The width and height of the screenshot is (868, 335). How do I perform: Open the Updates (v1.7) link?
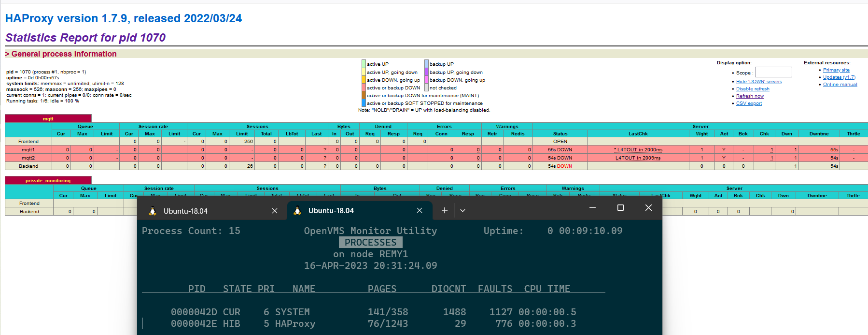839,77
